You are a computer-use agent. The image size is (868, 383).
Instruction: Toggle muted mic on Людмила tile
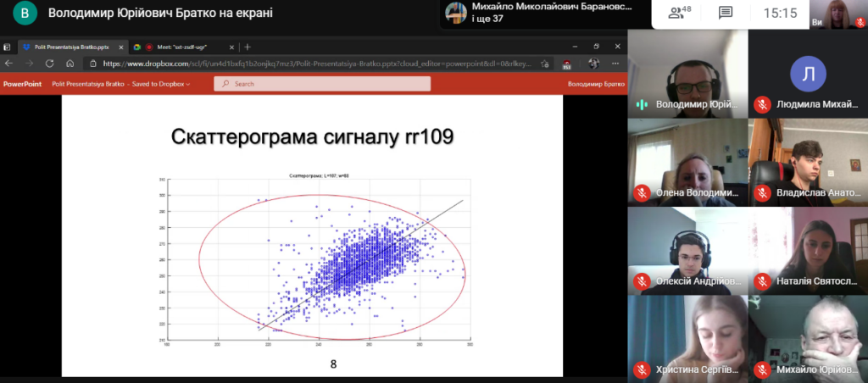click(762, 103)
